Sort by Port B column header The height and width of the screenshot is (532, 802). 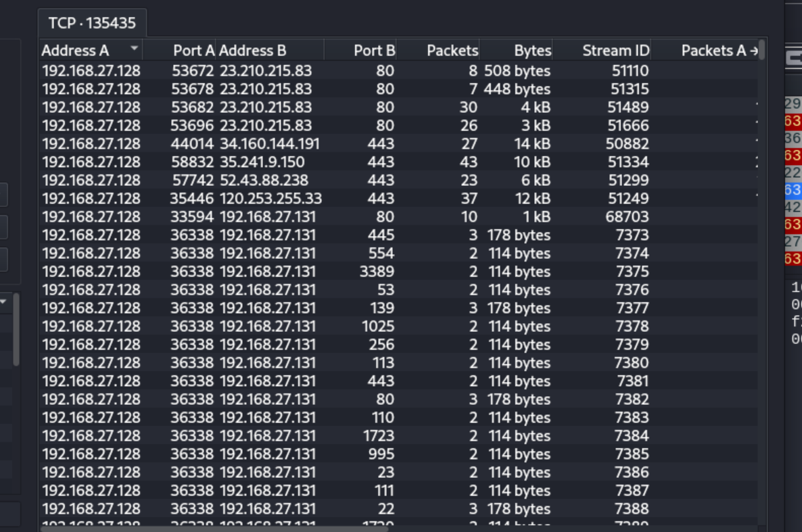pos(360,50)
